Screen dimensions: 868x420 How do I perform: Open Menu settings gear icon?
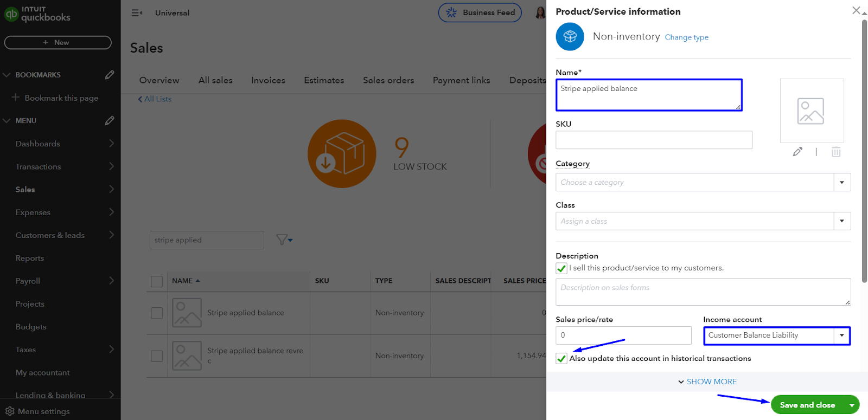(x=10, y=411)
